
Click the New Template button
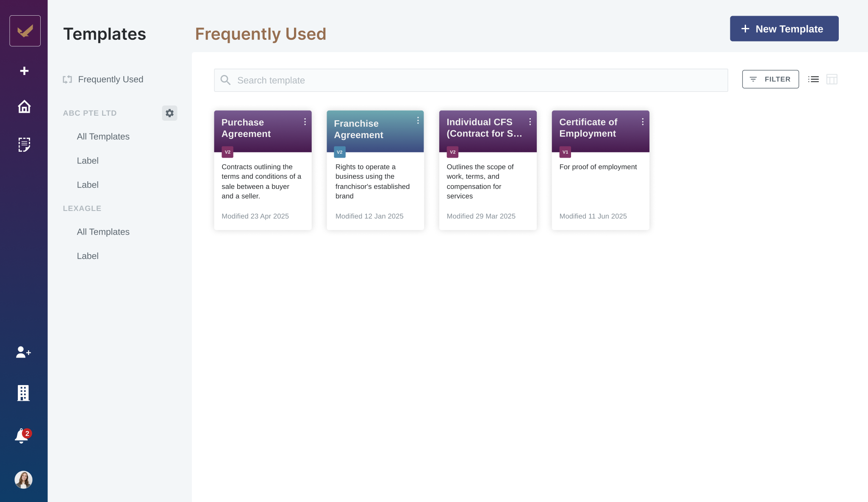[784, 28]
